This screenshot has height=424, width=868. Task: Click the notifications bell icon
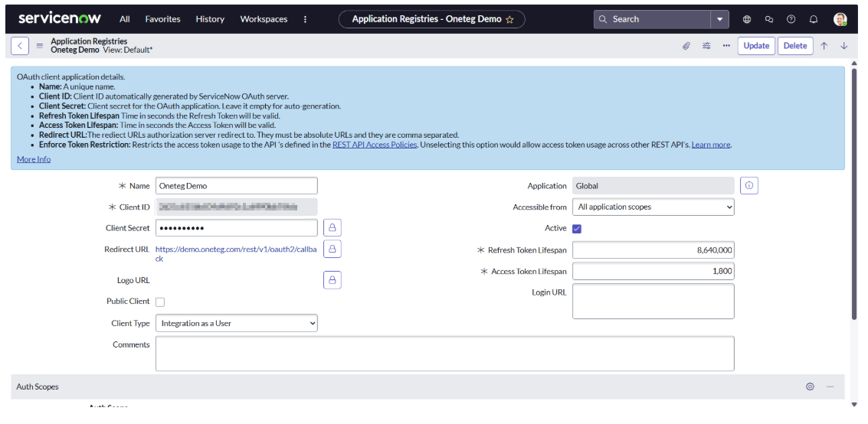[x=814, y=19]
